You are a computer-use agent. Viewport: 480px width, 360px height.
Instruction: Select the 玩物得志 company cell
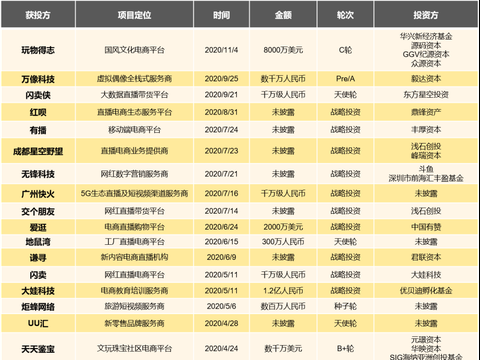tap(38, 50)
